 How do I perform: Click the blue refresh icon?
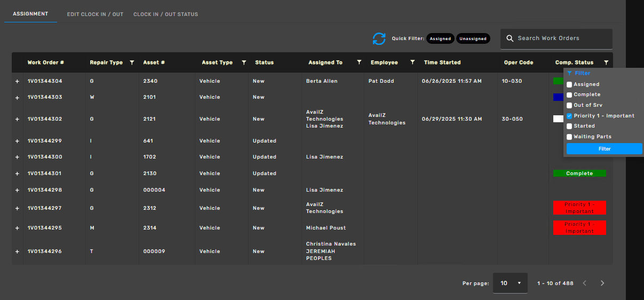(379, 39)
